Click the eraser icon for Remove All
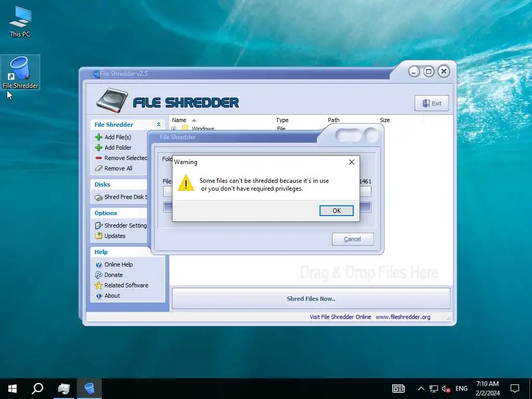Viewport: 532px width, 399px height. tap(99, 168)
